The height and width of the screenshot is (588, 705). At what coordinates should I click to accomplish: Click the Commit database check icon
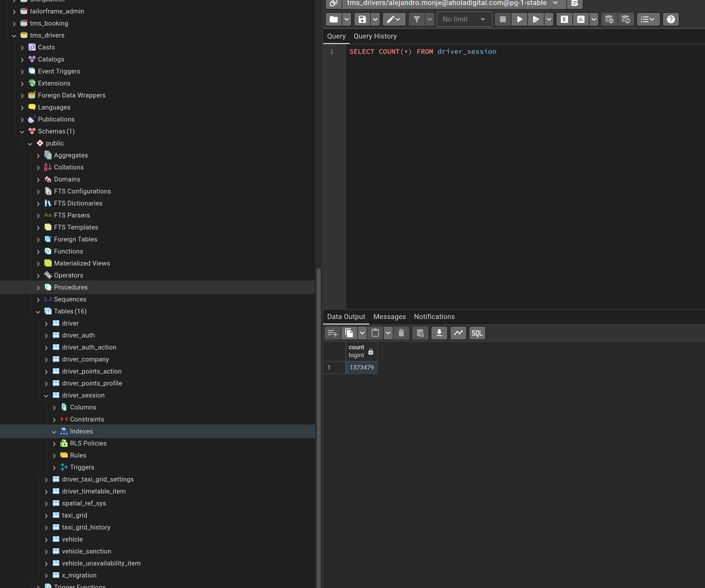coord(609,19)
